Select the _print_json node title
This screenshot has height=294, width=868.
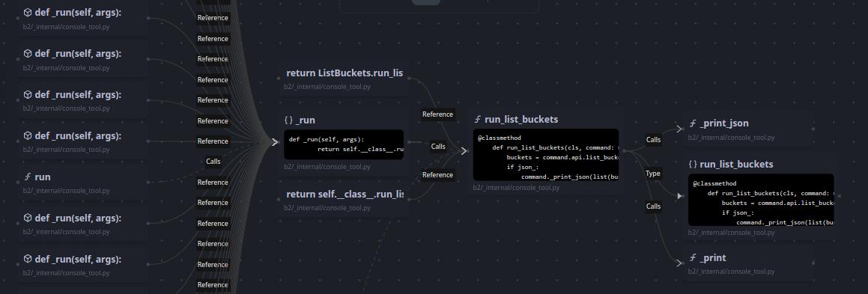723,123
